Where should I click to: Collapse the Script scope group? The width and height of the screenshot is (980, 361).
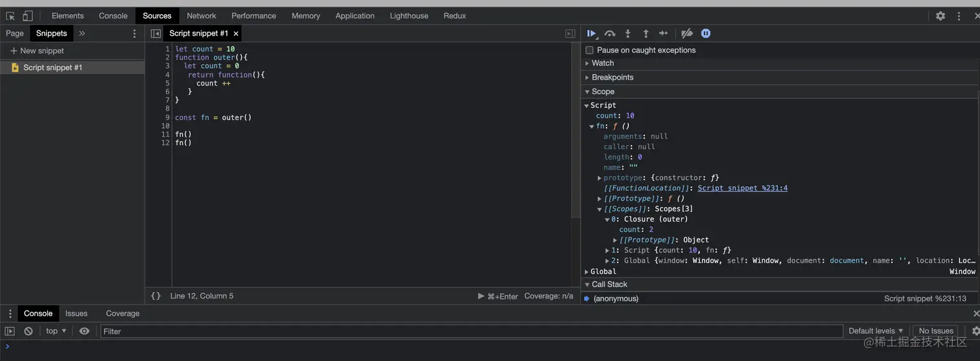coord(587,106)
